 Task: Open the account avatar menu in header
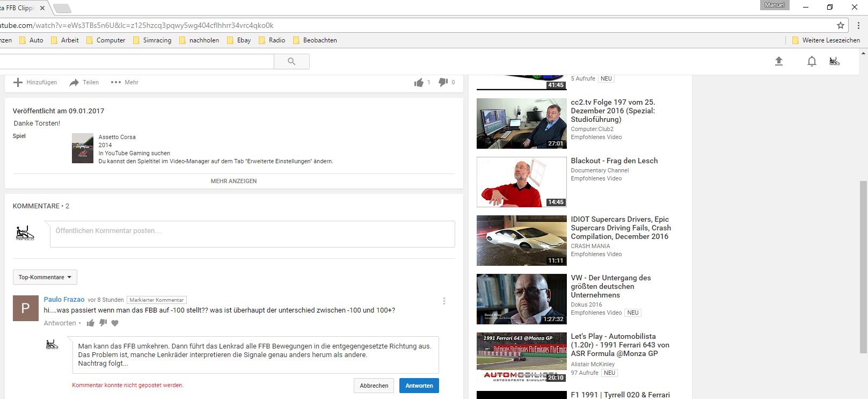coord(834,61)
